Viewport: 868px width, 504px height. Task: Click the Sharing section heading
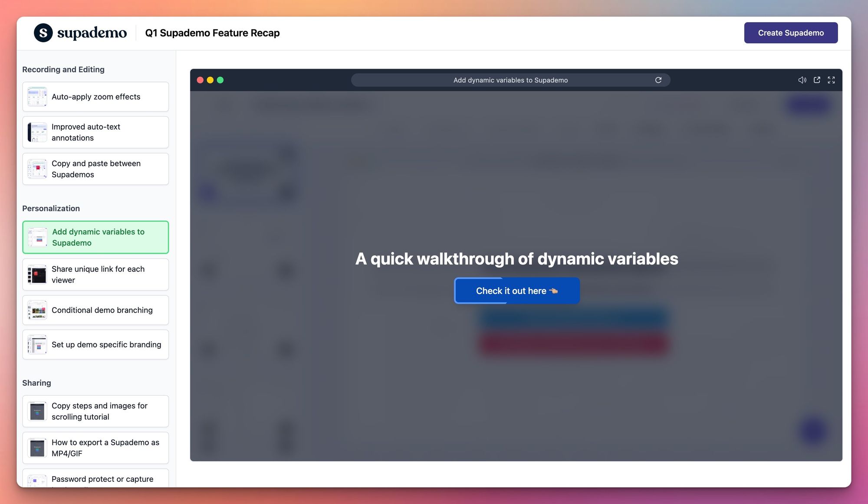36,383
